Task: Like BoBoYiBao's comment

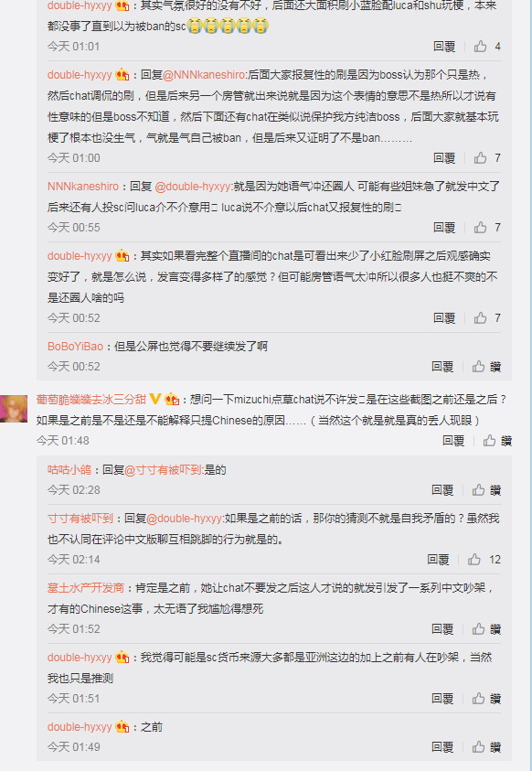Action: 486,367
